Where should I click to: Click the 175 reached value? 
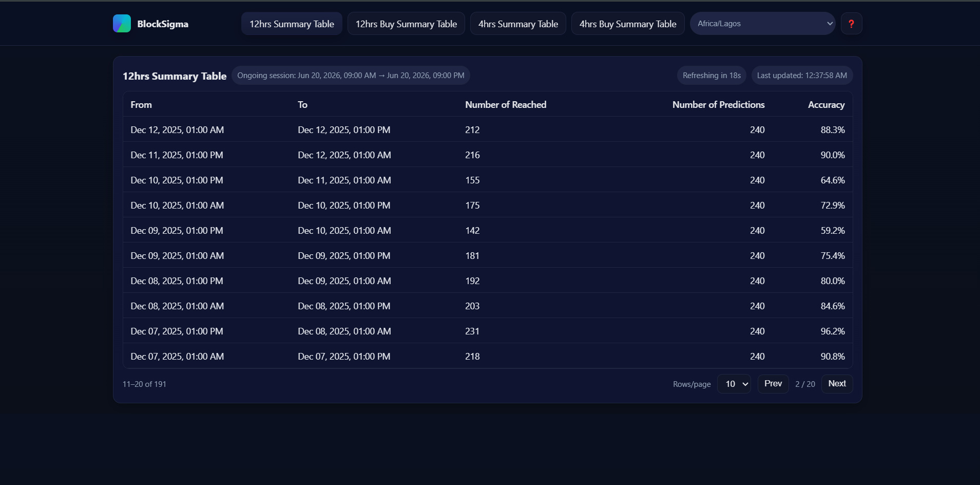pos(472,206)
